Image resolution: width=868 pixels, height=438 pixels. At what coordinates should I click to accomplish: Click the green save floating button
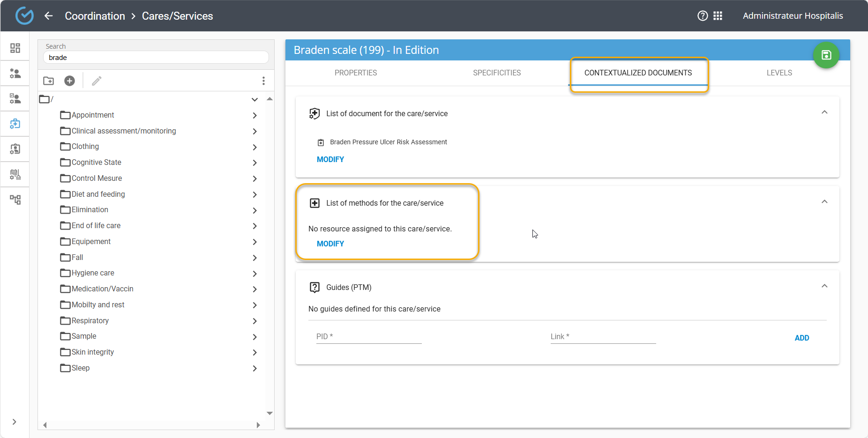pyautogui.click(x=826, y=55)
